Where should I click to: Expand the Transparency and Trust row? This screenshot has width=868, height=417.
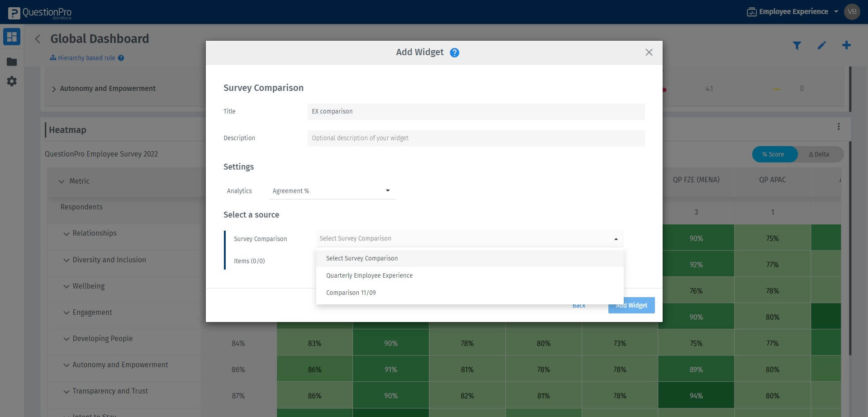pos(66,392)
